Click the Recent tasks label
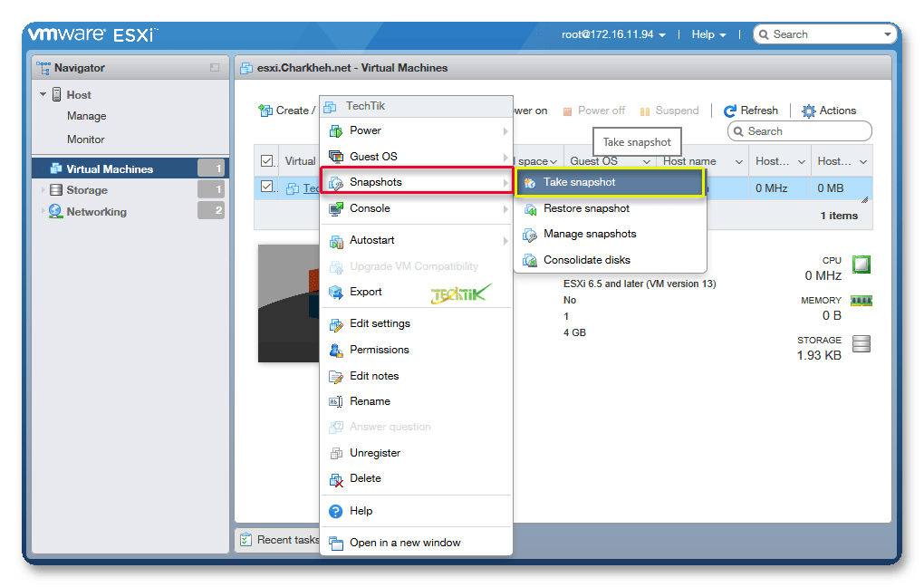Screen dimensions: 924x587 pyautogui.click(x=288, y=540)
